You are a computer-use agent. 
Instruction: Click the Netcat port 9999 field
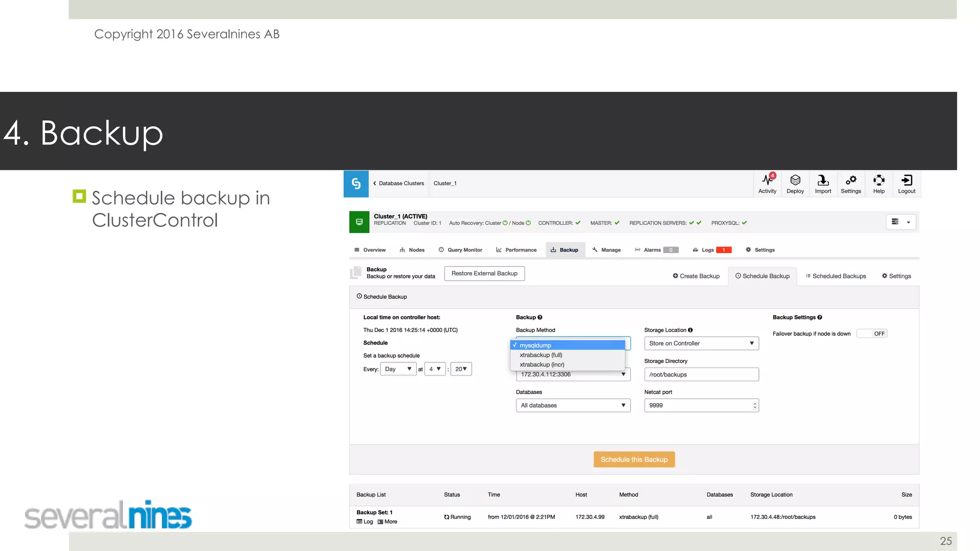pyautogui.click(x=702, y=406)
